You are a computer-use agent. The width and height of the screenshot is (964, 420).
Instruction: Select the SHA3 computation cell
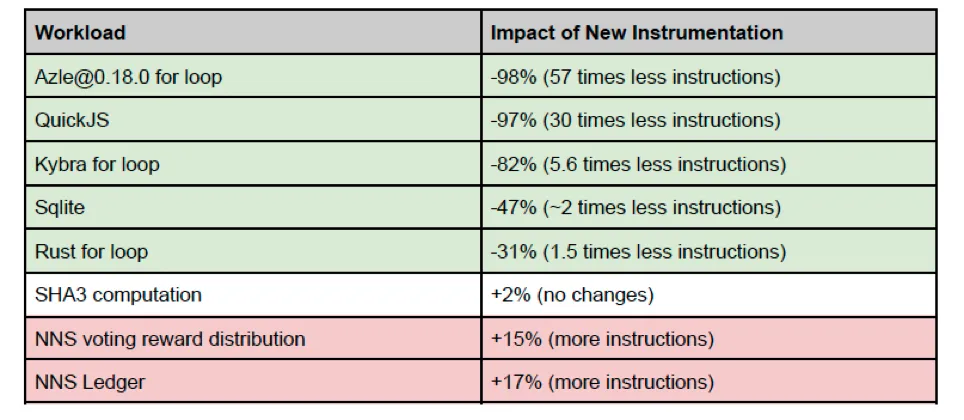[x=118, y=295]
